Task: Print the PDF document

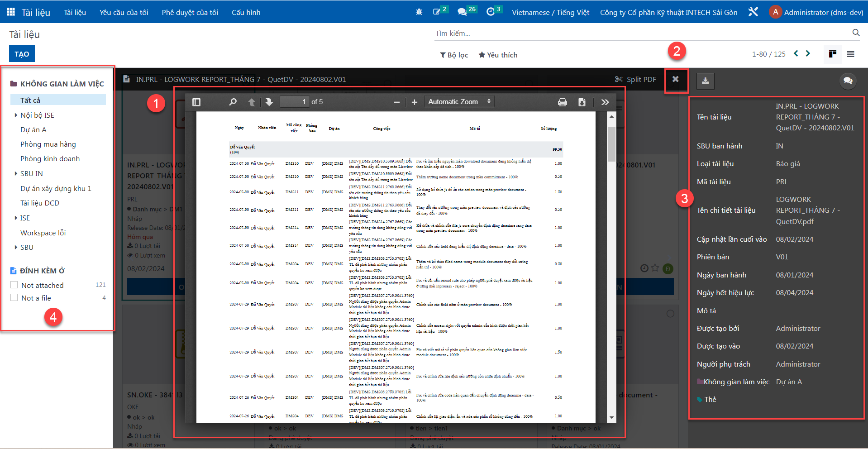Action: (563, 102)
